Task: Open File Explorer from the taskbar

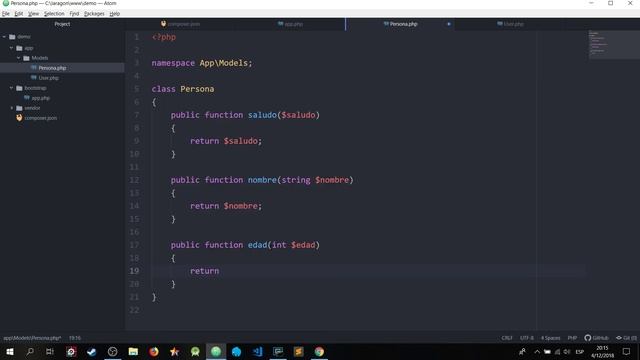Action: (x=133, y=351)
